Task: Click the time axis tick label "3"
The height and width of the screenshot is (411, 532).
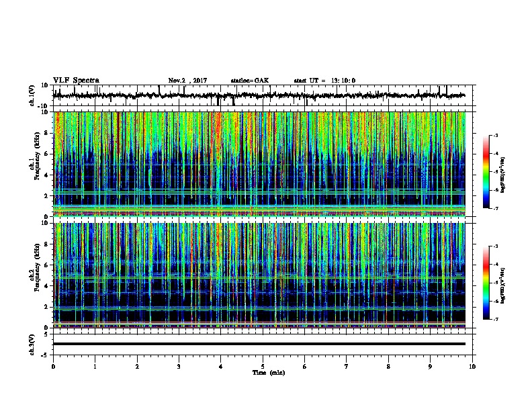Action: tap(179, 367)
